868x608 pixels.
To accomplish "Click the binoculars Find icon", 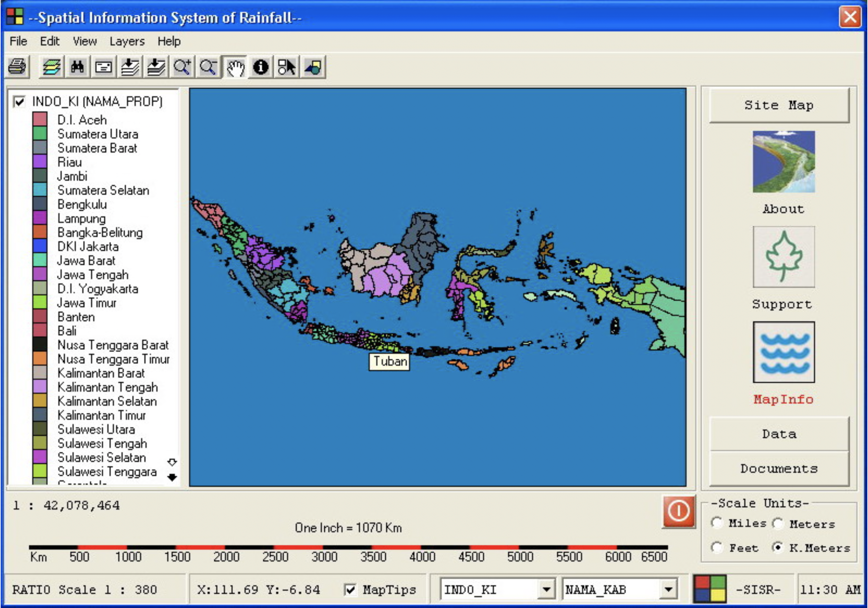I will (77, 67).
